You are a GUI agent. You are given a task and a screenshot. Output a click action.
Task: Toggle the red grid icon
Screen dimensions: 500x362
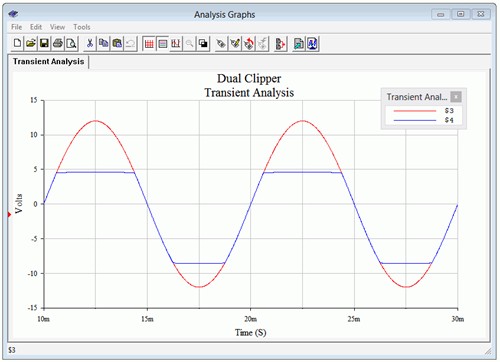[149, 43]
